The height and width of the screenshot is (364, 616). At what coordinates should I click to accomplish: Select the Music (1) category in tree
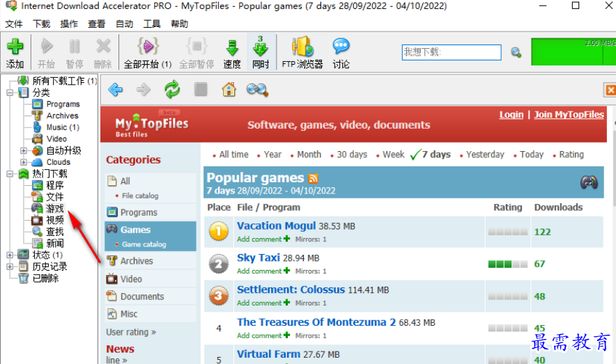(x=63, y=127)
